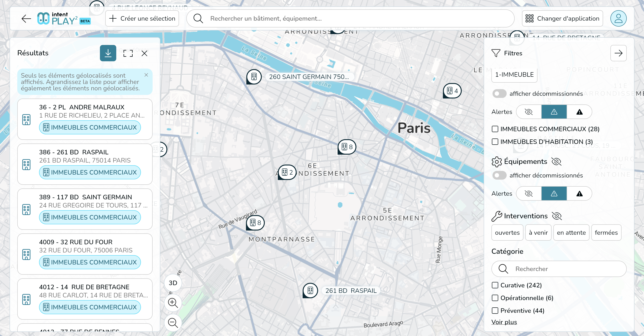Click building icon of ANDRE MALRAUX card
This screenshot has width=644, height=336.
coord(26,120)
